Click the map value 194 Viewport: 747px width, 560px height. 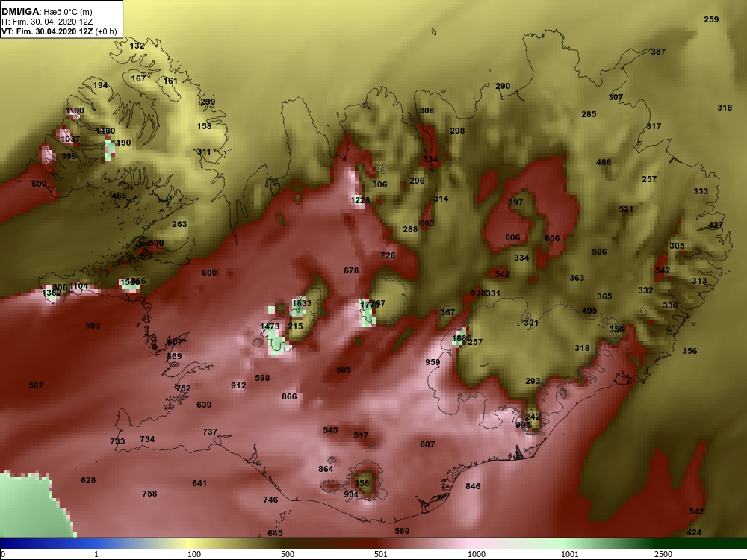click(x=100, y=86)
